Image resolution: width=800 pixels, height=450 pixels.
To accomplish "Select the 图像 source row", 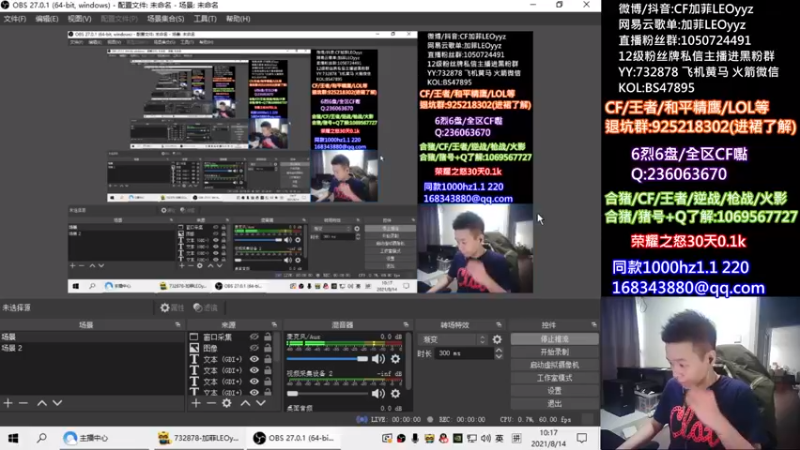I will [x=231, y=348].
